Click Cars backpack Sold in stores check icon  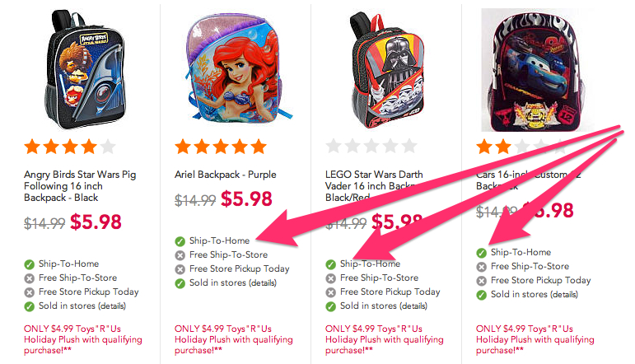tap(482, 295)
